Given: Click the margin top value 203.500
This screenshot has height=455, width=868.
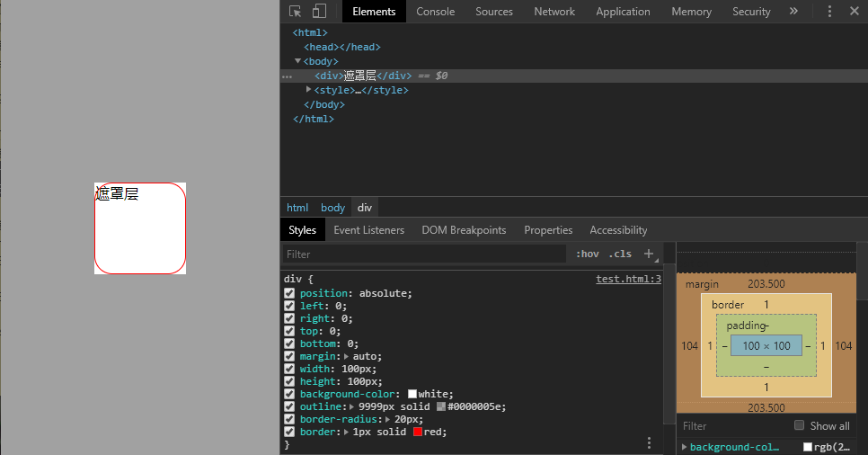Looking at the screenshot, I should (766, 284).
